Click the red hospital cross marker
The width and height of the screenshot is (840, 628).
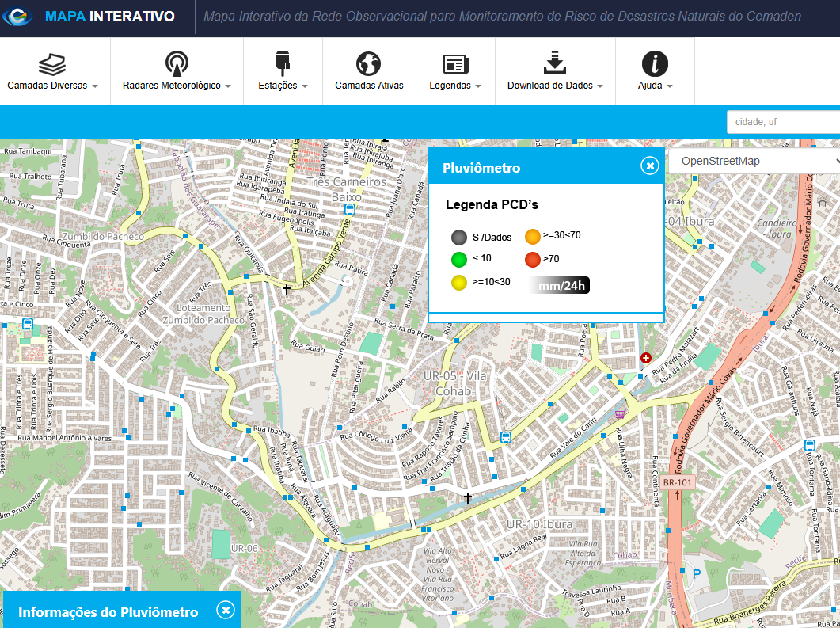pos(646,358)
